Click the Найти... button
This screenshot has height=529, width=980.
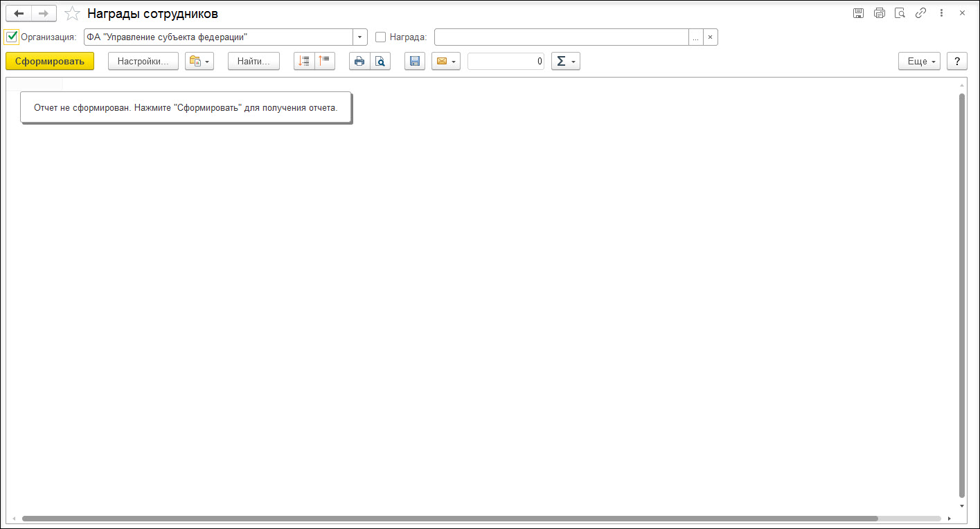pos(253,61)
